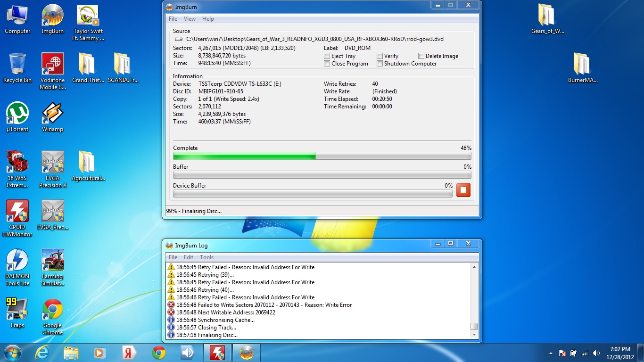The image size is (644, 362).
Task: Open the Fraps desktop shortcut
Action: point(17,314)
